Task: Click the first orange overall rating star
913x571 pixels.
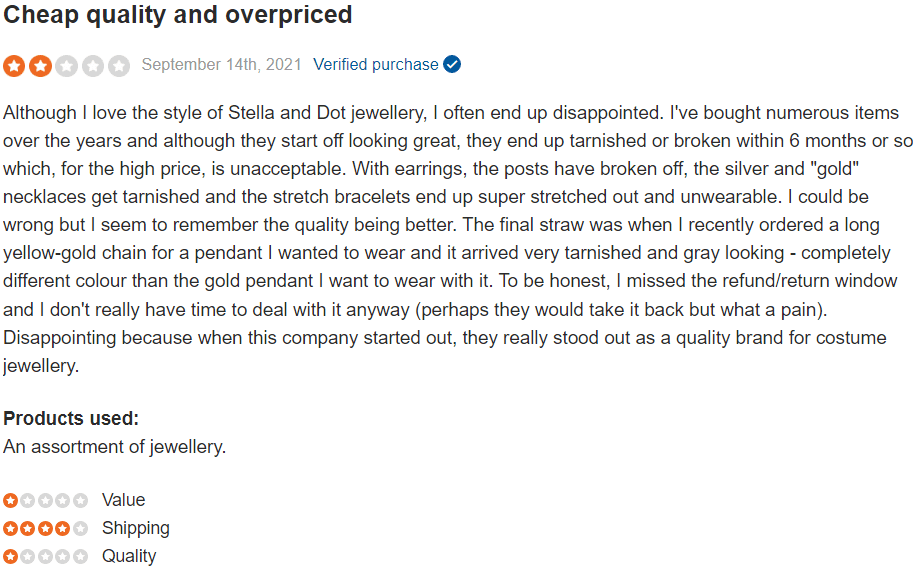Action: click(x=14, y=66)
